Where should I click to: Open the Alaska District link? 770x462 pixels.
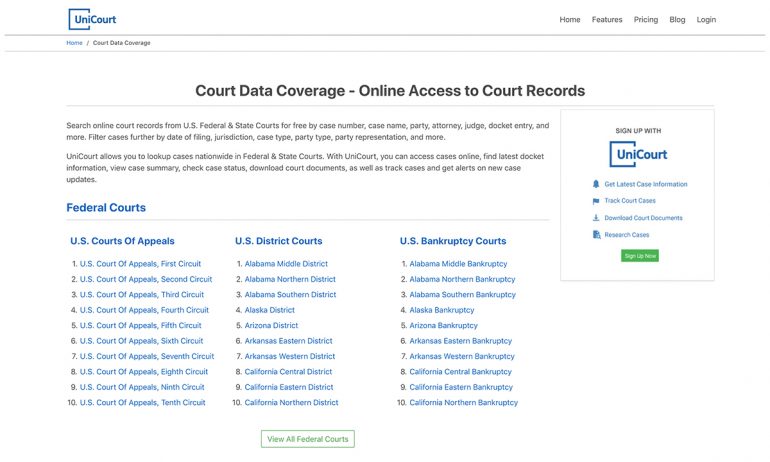(270, 310)
